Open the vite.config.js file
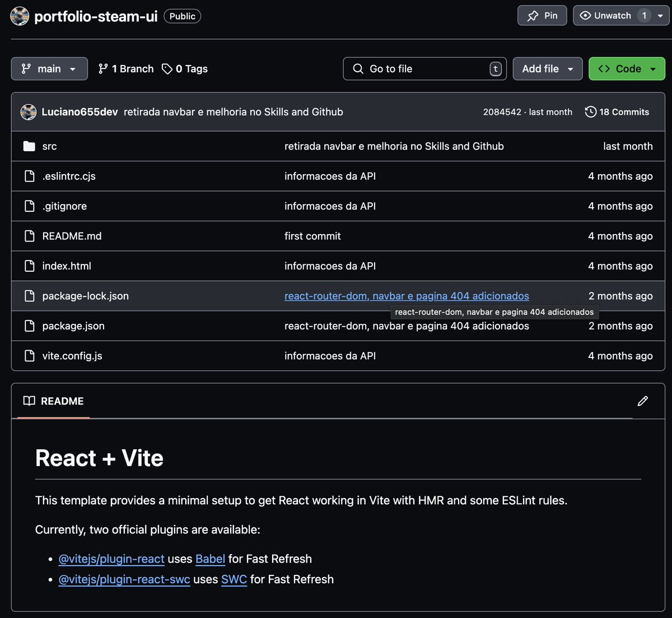672x618 pixels. [72, 356]
